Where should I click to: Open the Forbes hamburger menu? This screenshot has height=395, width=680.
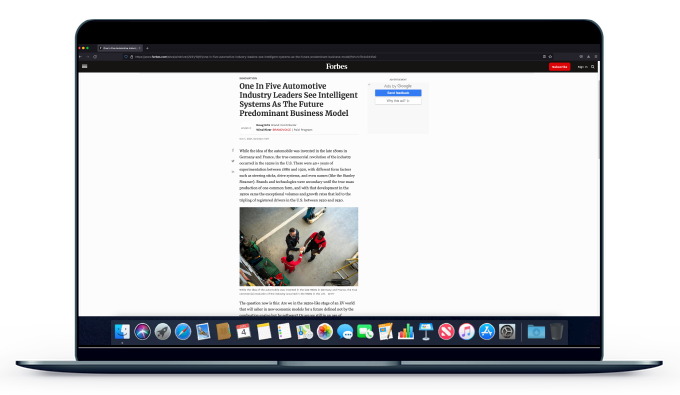85,66
